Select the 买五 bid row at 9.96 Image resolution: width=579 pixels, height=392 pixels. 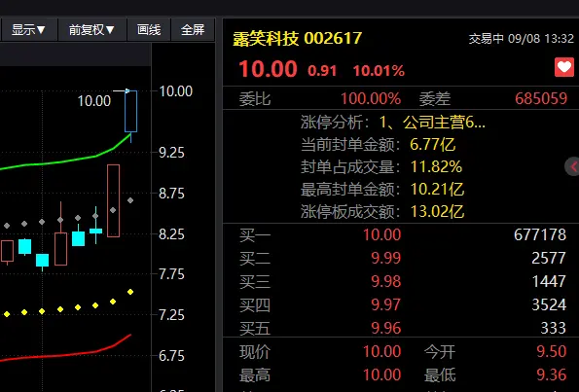click(403, 328)
